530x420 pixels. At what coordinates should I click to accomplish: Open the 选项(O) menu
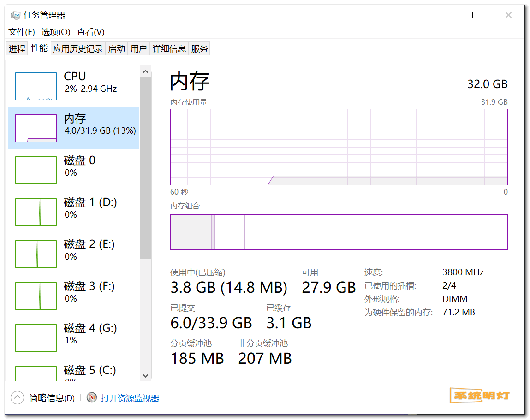coord(56,32)
